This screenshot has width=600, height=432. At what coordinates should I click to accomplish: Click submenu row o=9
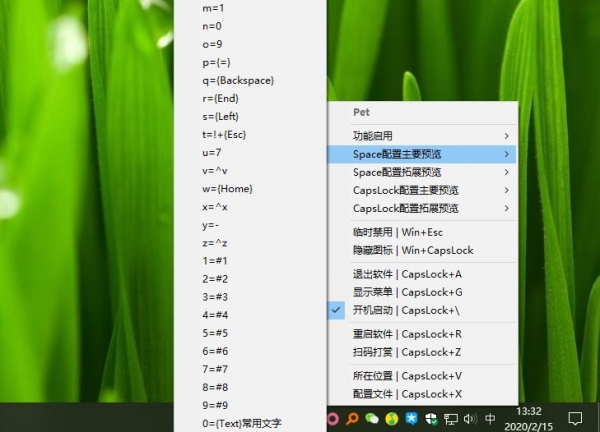(250, 44)
